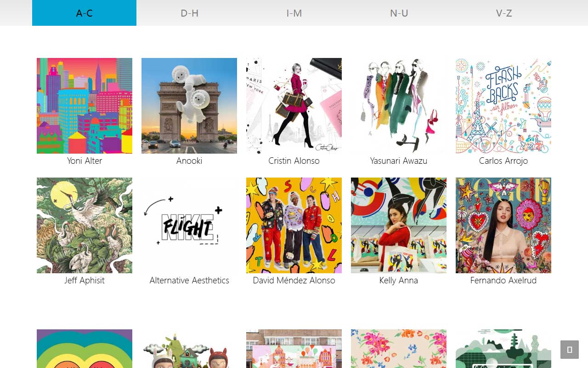Switch to the A-C tab
This screenshot has width=588, height=368.
84,13
